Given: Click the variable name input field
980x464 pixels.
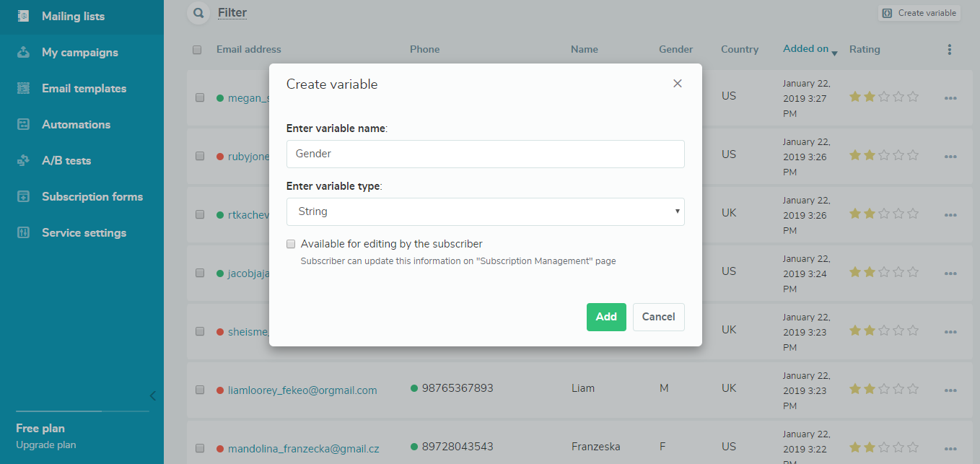Looking at the screenshot, I should coord(485,154).
